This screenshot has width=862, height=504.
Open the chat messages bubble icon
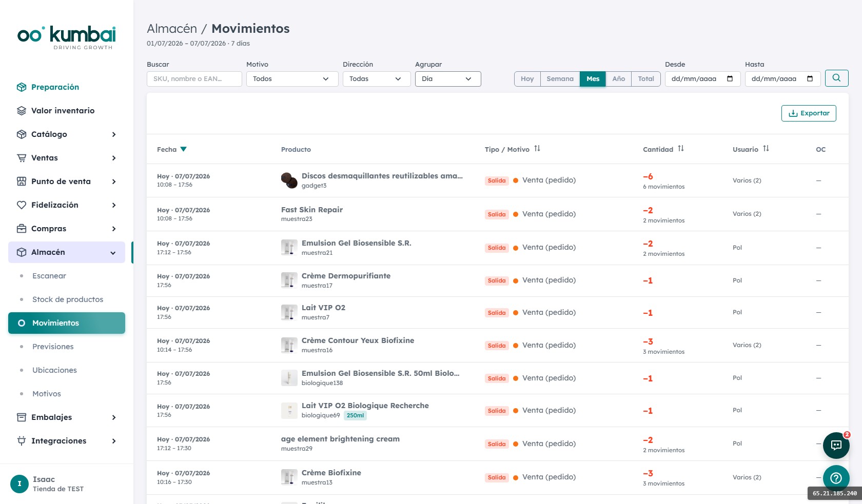[x=836, y=445]
